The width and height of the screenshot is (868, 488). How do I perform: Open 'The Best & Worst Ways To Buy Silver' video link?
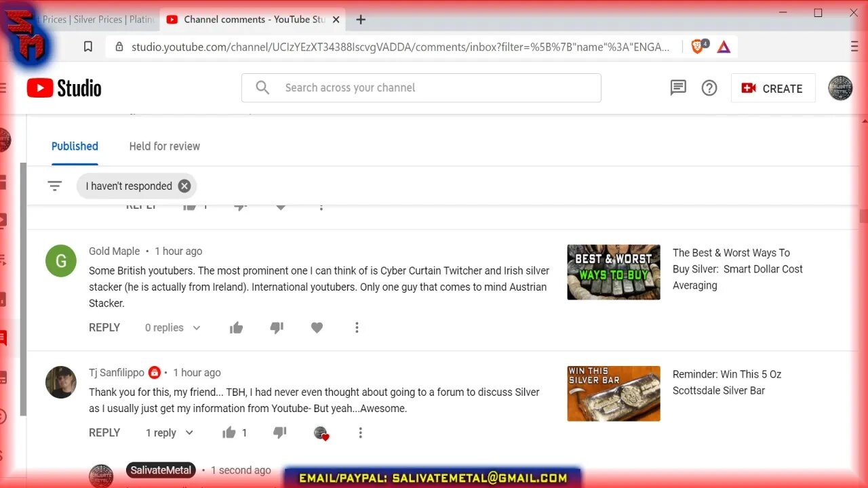click(738, 269)
